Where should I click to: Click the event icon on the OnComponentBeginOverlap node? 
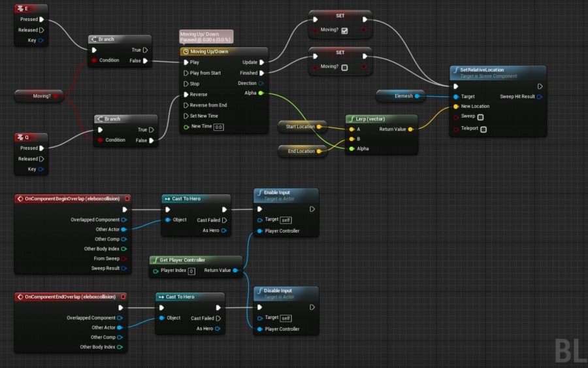(20, 199)
